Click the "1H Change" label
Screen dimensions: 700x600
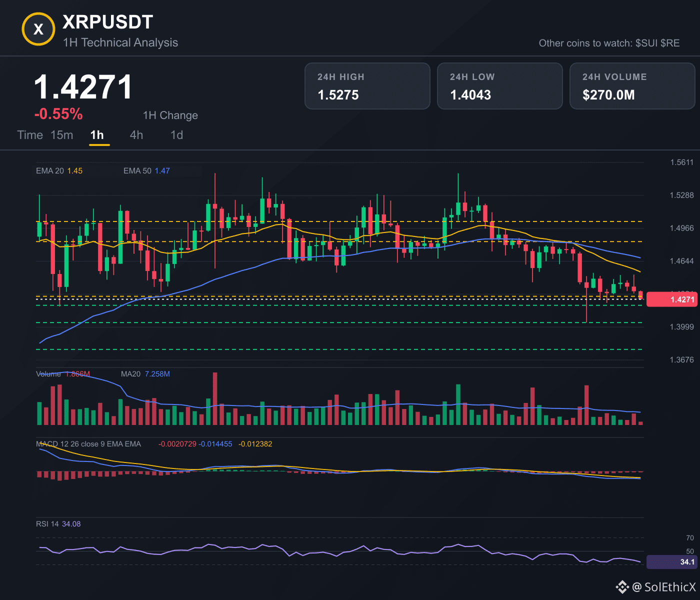170,115
